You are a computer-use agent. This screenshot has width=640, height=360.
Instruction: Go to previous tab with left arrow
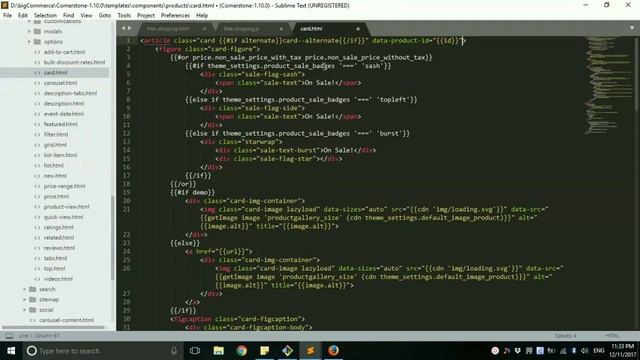pyautogui.click(x=123, y=28)
